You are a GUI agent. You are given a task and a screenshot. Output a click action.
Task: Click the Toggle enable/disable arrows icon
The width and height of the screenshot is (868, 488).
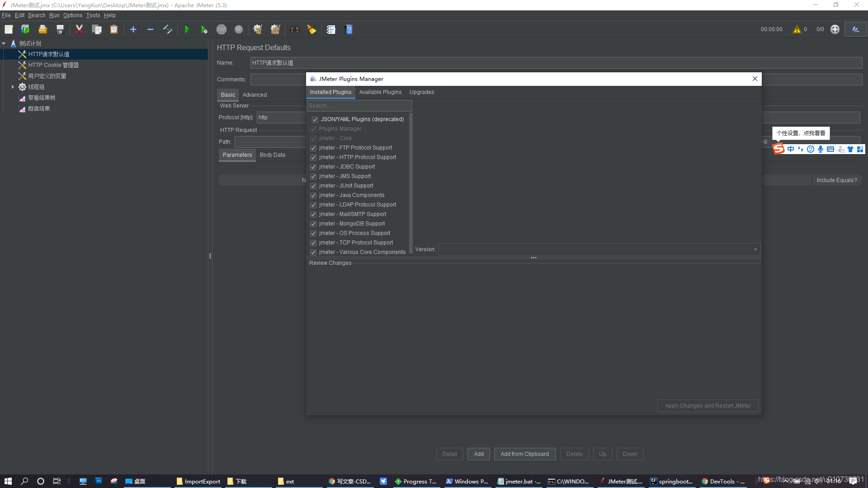[168, 30]
